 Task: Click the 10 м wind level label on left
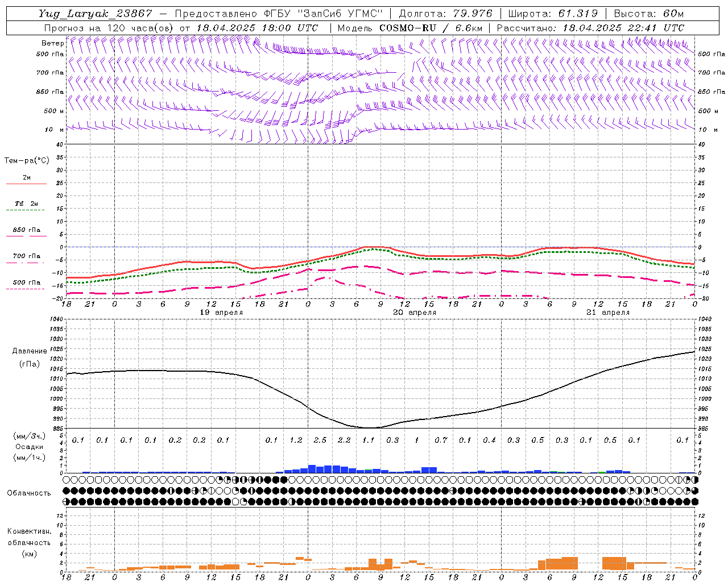pyautogui.click(x=55, y=130)
